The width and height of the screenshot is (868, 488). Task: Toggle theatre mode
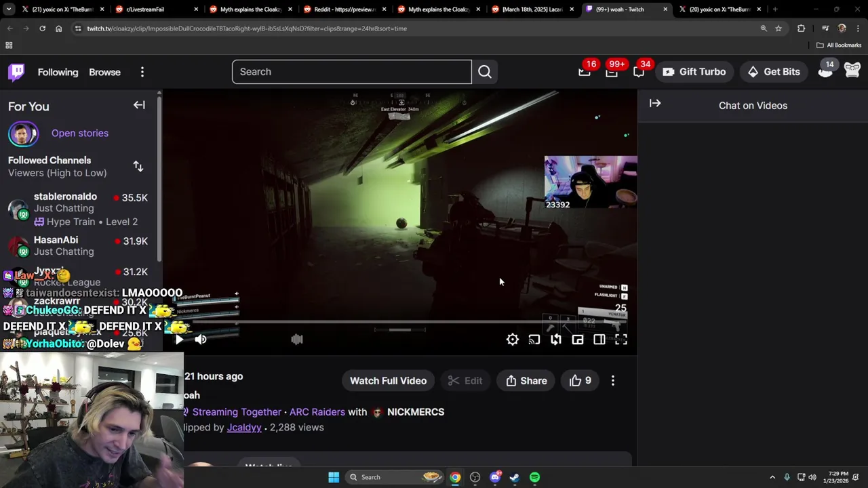click(599, 340)
